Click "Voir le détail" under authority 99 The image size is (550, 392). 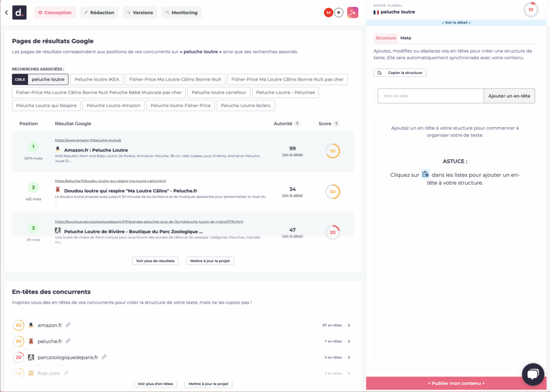click(292, 155)
